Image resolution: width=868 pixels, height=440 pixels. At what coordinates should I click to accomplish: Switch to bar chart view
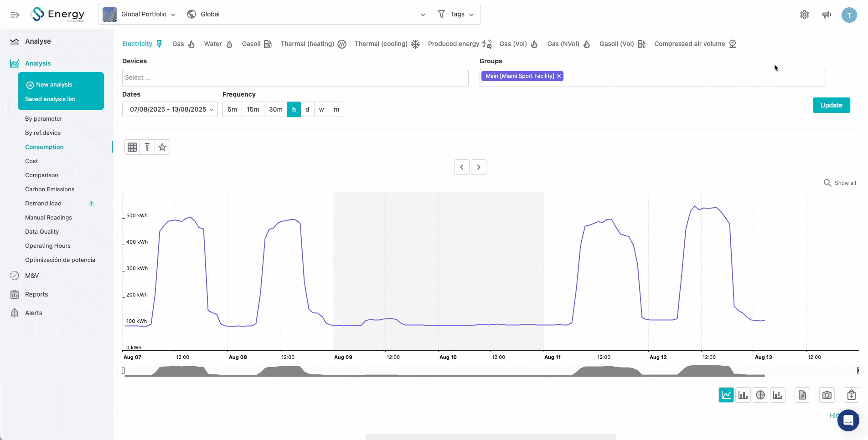pyautogui.click(x=743, y=395)
